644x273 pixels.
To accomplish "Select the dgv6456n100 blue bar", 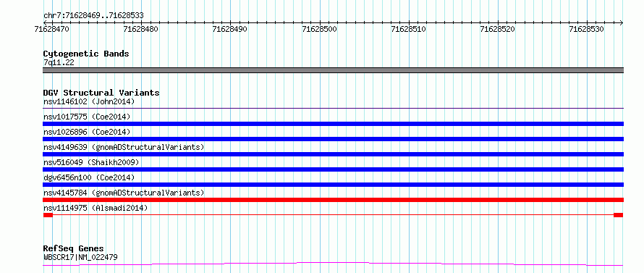I will [333, 185].
